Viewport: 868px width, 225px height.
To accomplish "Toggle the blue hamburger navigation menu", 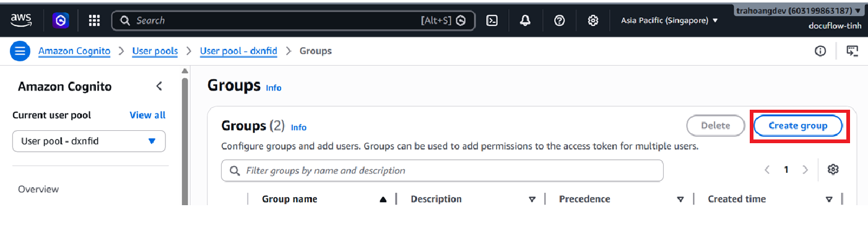I will click(20, 51).
